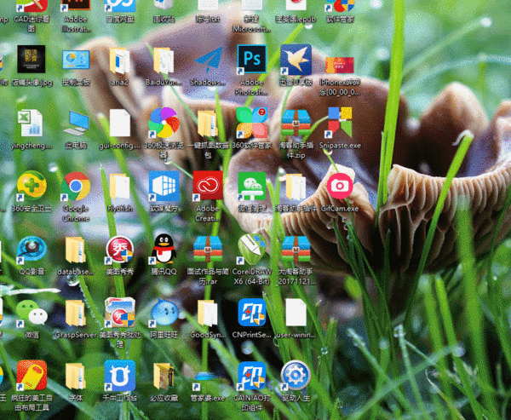The width and height of the screenshot is (511, 420).
Task: Select the gui-config... blank file
Action: tap(119, 123)
